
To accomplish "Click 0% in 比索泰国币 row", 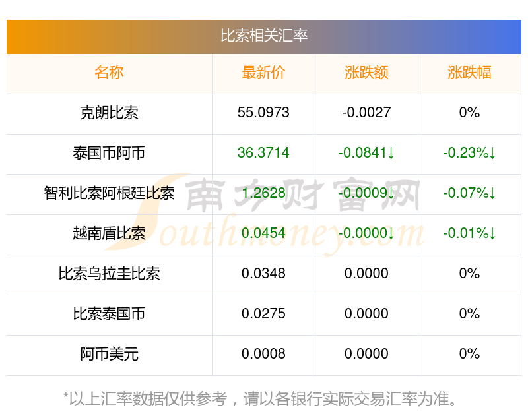I will tap(469, 314).
